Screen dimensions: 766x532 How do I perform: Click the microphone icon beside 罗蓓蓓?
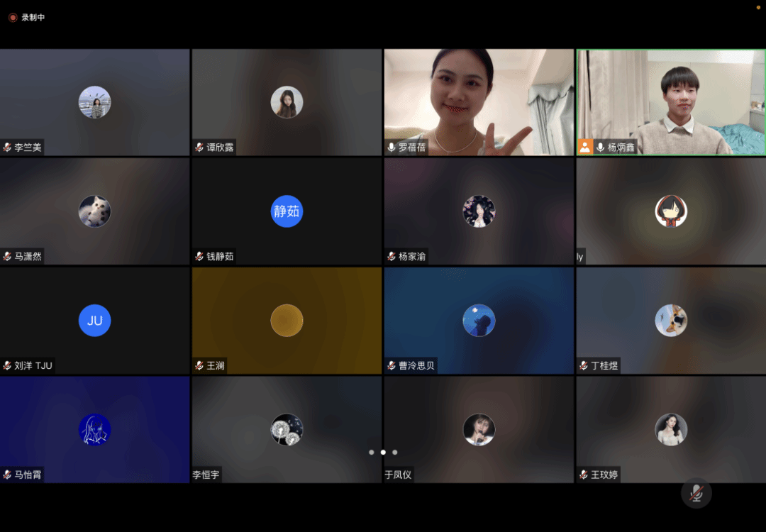coord(391,148)
